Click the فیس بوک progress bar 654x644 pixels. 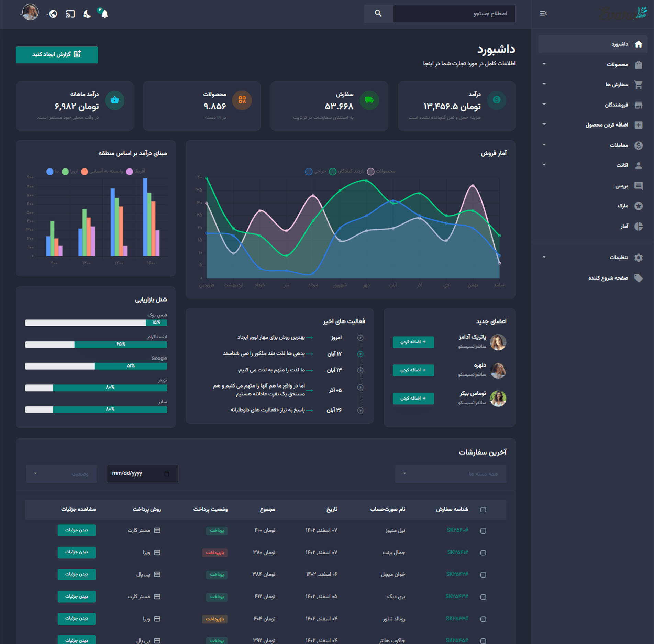[96, 323]
